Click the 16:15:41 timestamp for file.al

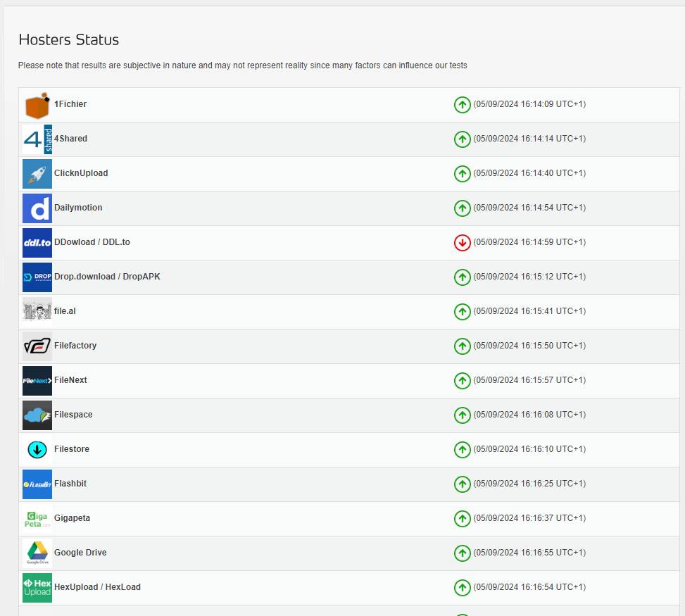point(529,311)
